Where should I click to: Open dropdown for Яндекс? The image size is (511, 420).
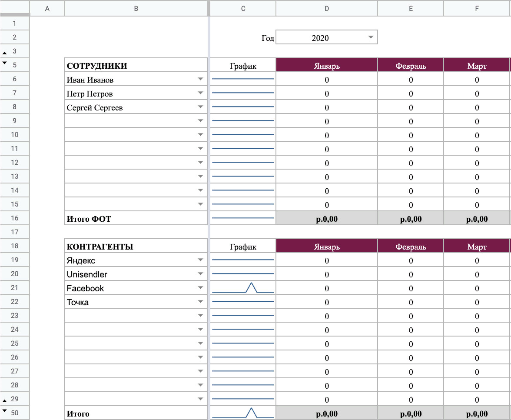[200, 260]
